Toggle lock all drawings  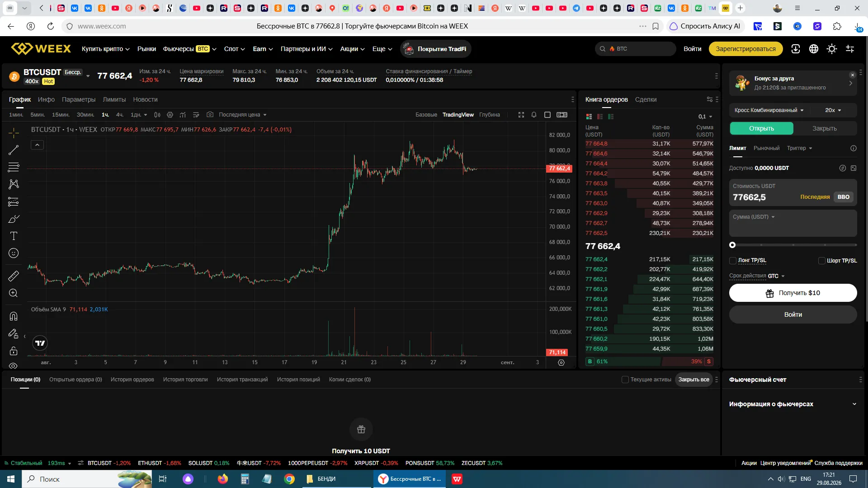(14, 351)
